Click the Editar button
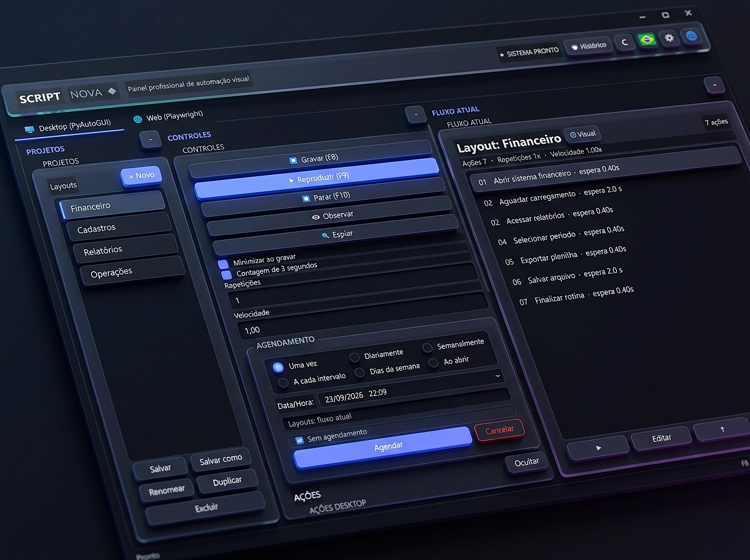 [x=661, y=438]
